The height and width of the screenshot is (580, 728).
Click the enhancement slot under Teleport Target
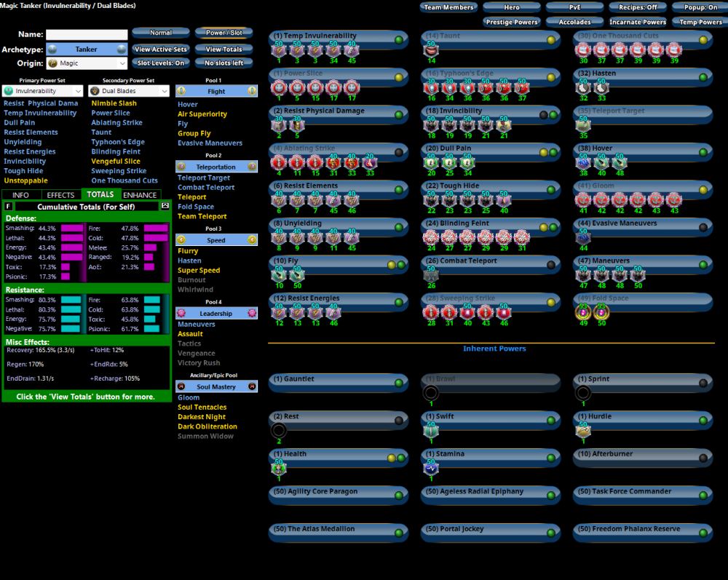click(582, 124)
